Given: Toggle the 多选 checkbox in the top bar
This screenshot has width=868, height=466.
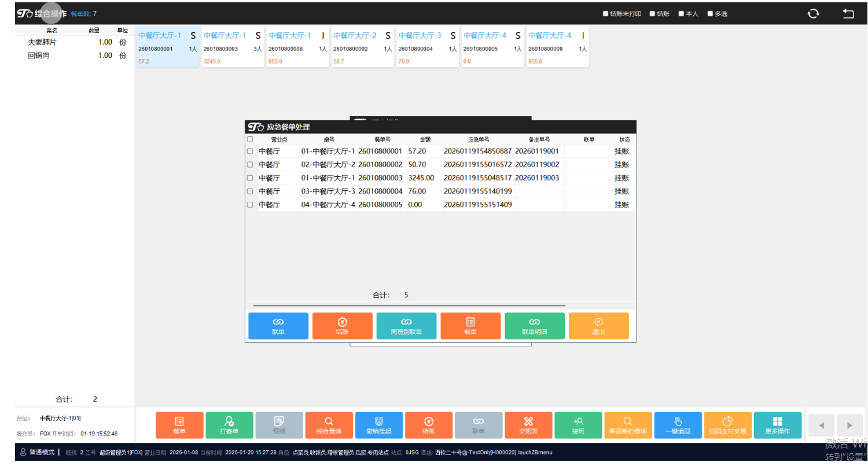Looking at the screenshot, I should (710, 14).
